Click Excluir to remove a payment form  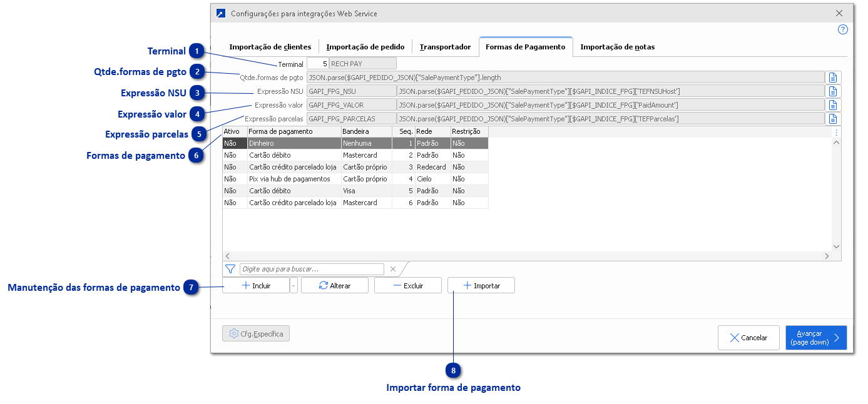tap(407, 285)
